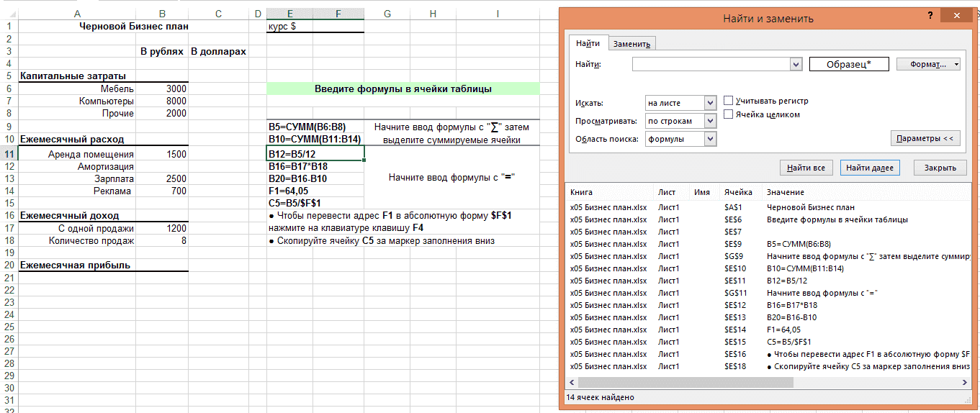Open the Просматривать dropdown showing по строкам
Image resolution: width=980 pixels, height=413 pixels.
point(710,121)
